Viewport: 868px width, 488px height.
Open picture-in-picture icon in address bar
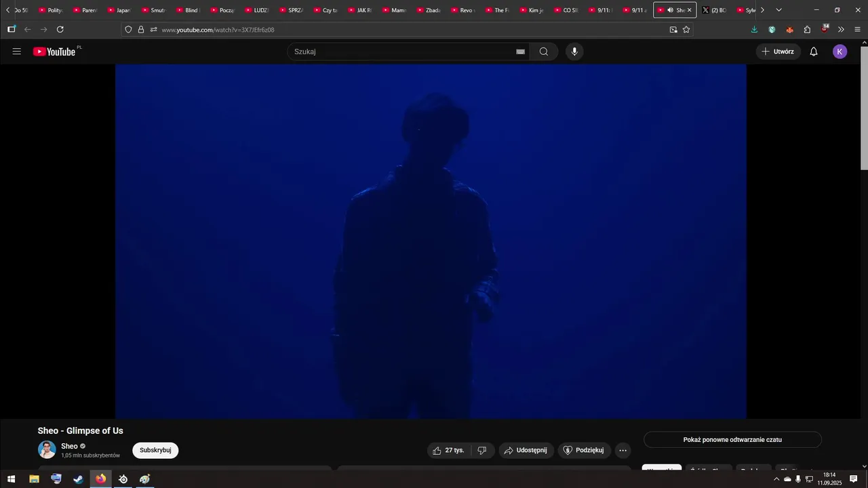(673, 29)
